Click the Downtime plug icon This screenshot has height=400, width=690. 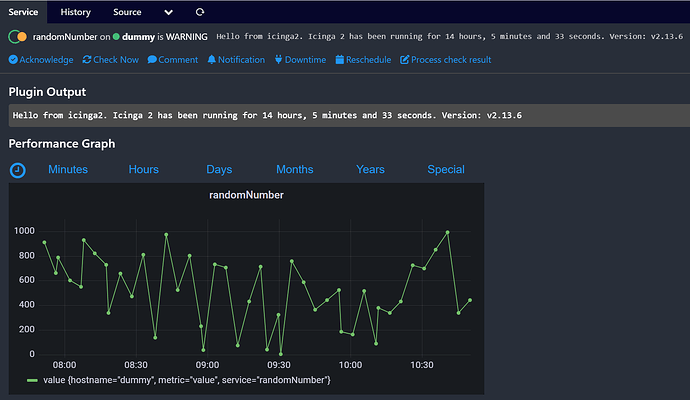(x=279, y=59)
